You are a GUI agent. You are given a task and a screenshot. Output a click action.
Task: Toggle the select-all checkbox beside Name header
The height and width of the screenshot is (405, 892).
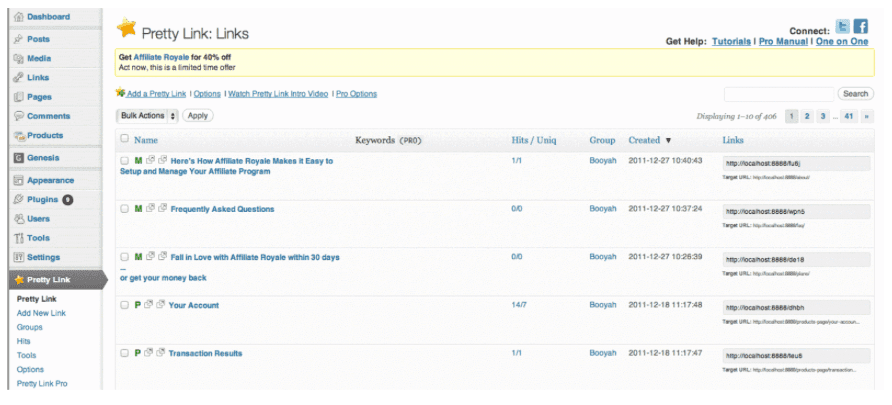125,140
